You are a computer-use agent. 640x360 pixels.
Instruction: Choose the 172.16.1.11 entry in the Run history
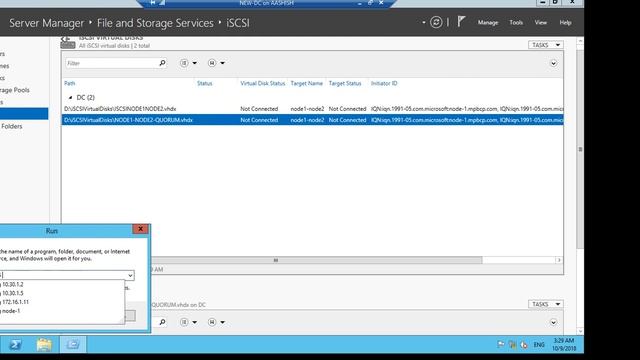(x=62, y=302)
